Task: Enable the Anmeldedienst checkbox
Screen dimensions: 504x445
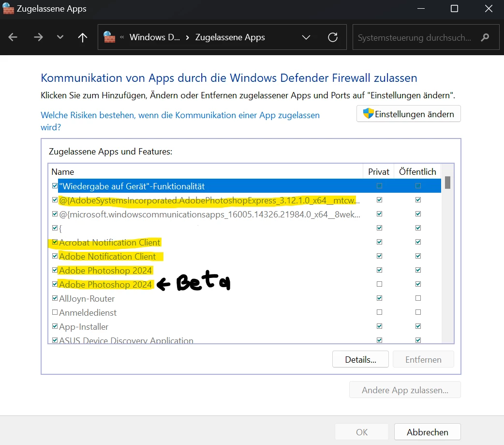Action: (x=55, y=312)
